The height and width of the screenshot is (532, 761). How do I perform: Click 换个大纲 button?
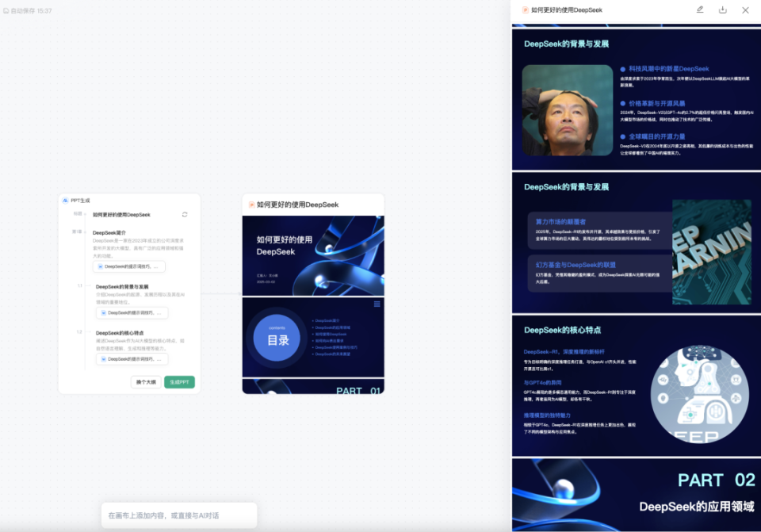coord(146,382)
